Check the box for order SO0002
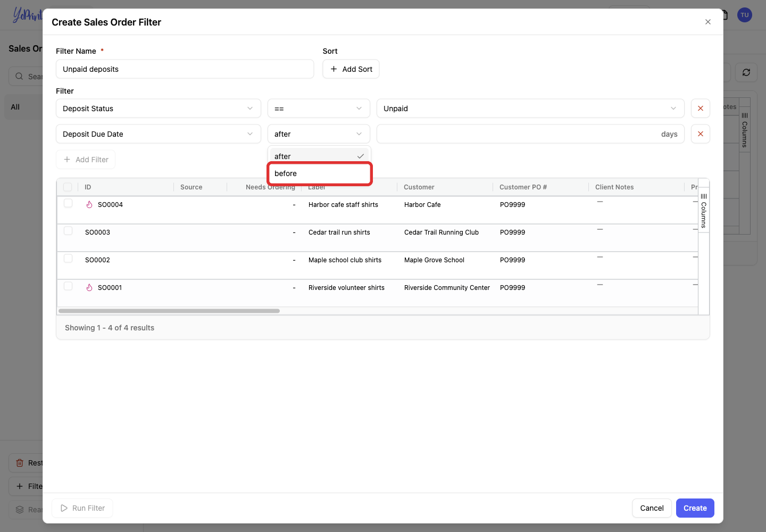 coord(68,259)
